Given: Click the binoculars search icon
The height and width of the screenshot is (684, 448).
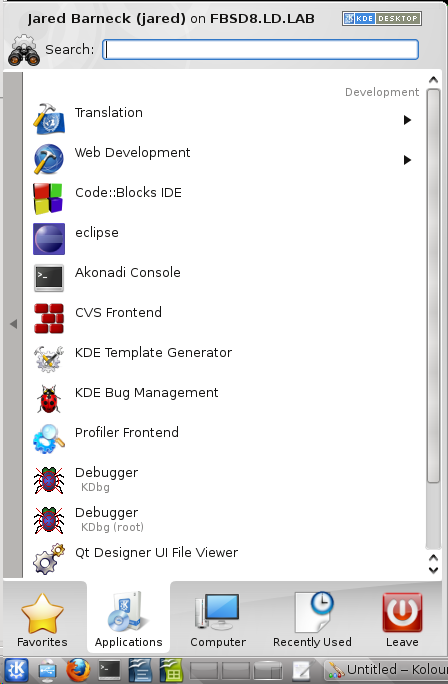Looking at the screenshot, I should click(24, 50).
